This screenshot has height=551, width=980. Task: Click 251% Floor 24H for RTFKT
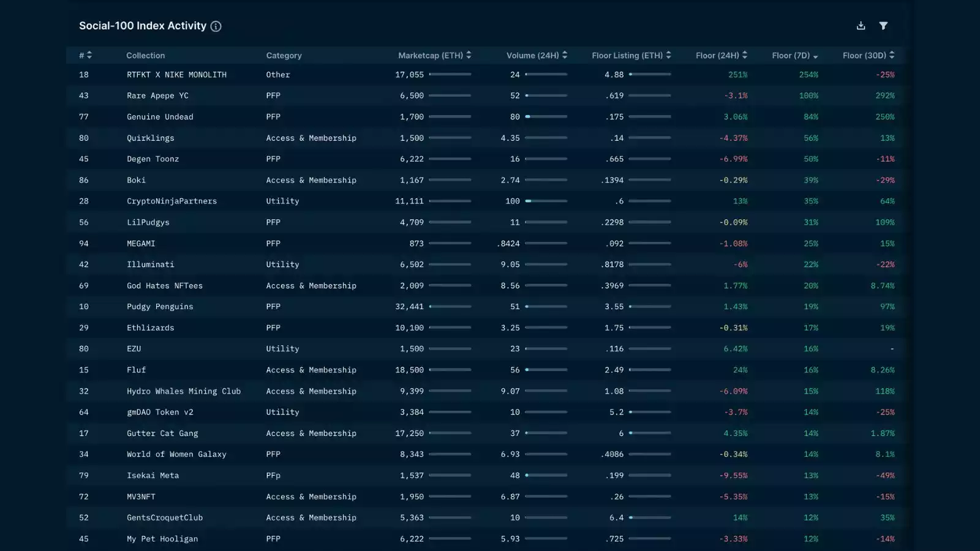tap(737, 75)
